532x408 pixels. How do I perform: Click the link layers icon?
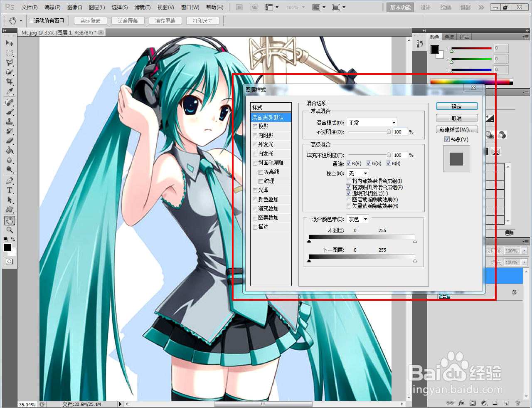click(x=450, y=403)
